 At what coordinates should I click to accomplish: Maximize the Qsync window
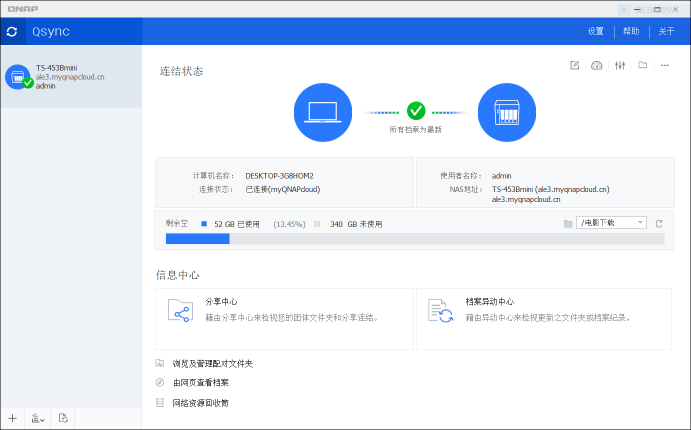coord(657,9)
